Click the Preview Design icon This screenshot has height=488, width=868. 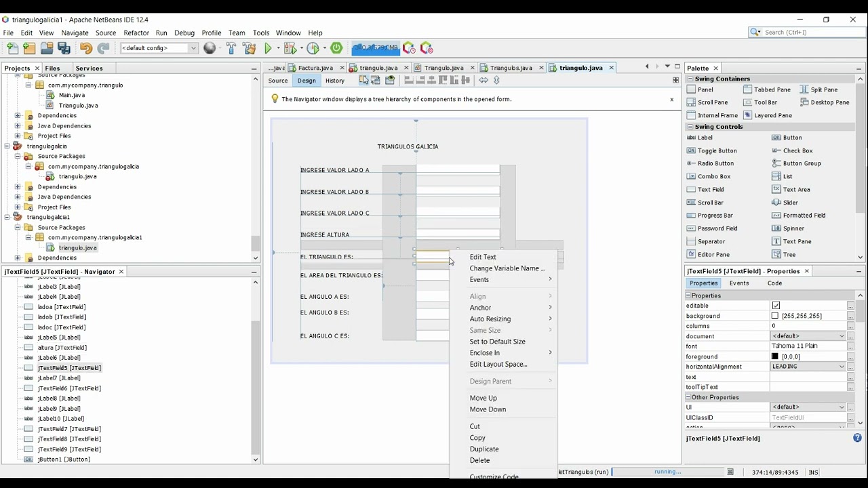pyautogui.click(x=390, y=80)
